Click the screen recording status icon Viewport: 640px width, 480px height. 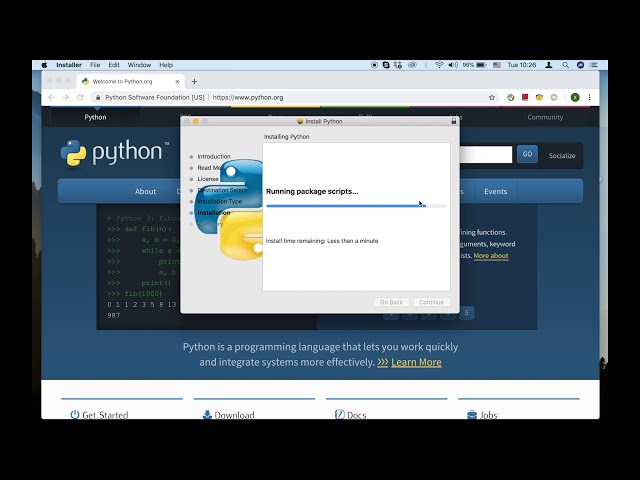pos(374,65)
